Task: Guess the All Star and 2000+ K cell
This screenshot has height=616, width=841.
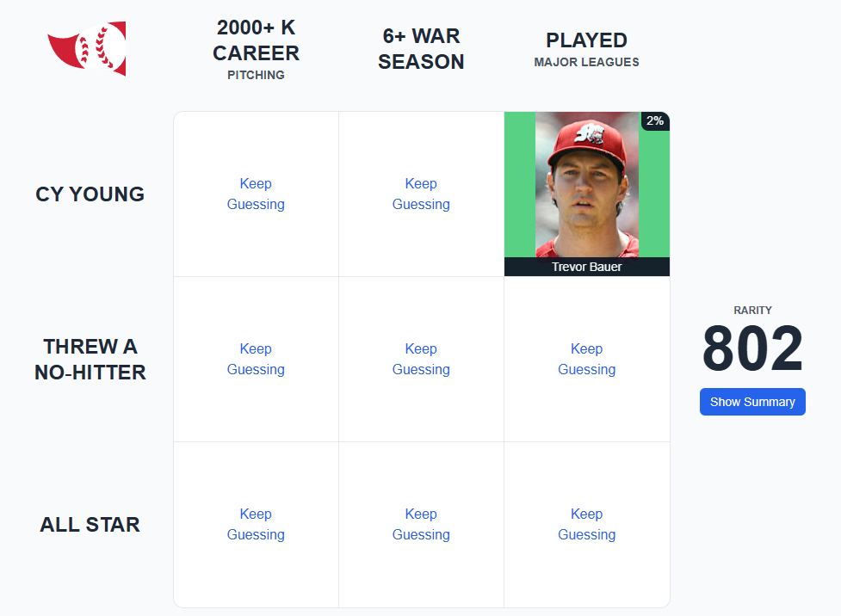Action: pos(256,524)
